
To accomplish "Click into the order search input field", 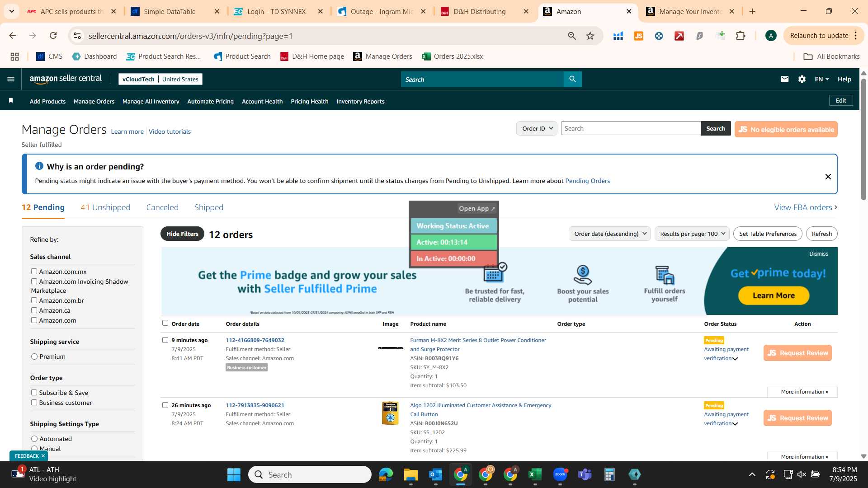I will click(631, 128).
